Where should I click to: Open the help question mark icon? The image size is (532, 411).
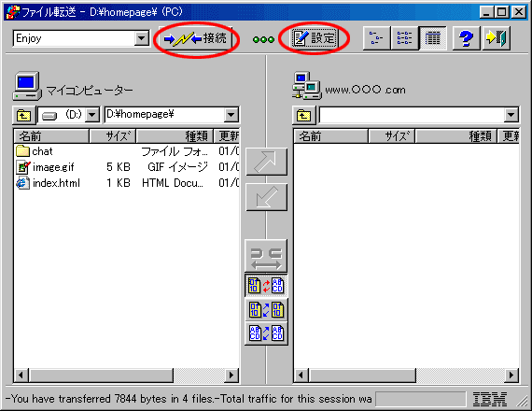click(466, 38)
